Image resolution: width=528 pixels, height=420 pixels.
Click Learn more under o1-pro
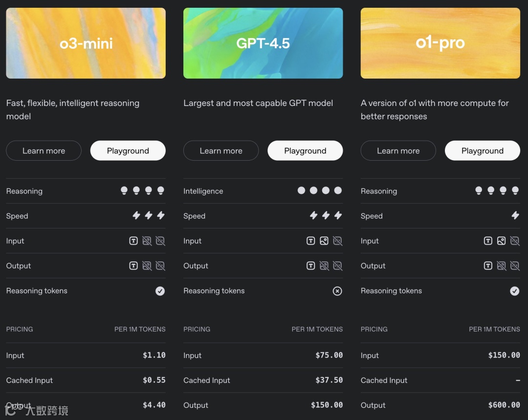(x=398, y=150)
